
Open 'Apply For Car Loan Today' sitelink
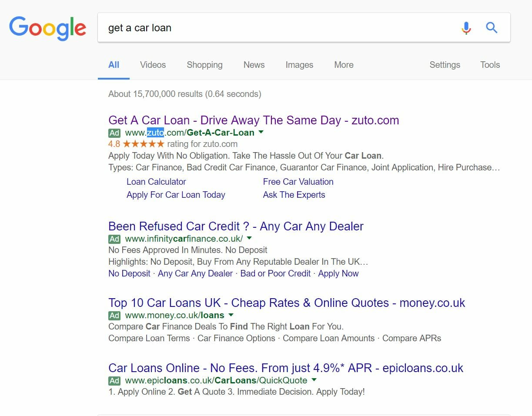[176, 195]
